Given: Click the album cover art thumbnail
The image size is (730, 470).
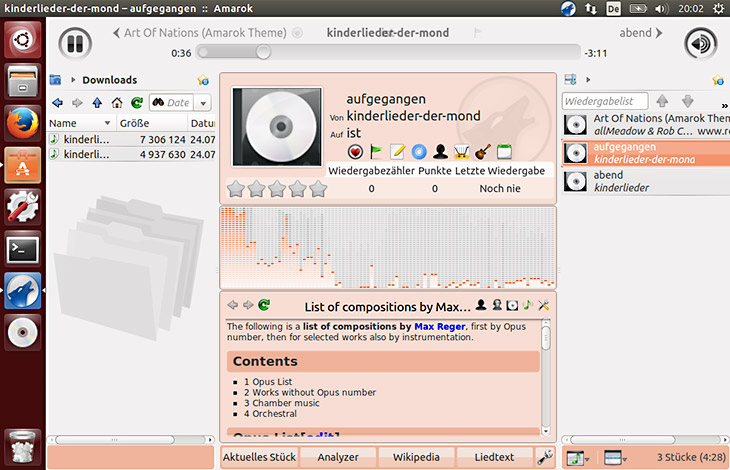Looking at the screenshot, I should pyautogui.click(x=277, y=127).
